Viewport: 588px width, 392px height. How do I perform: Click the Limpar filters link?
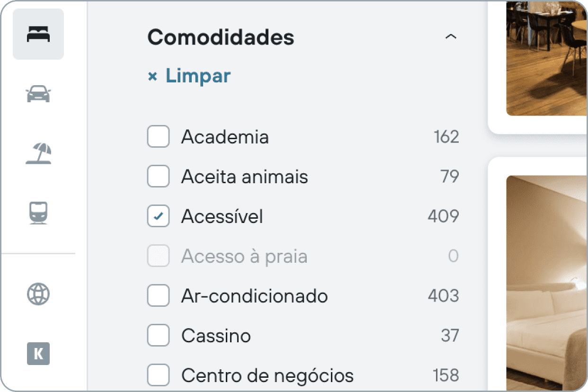coord(198,76)
